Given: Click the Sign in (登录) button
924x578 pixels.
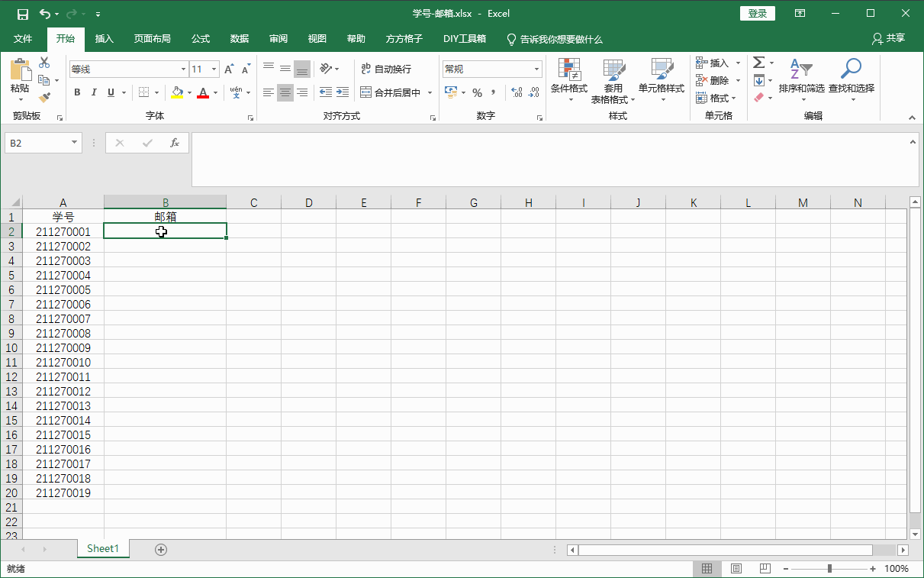Looking at the screenshot, I should (758, 14).
